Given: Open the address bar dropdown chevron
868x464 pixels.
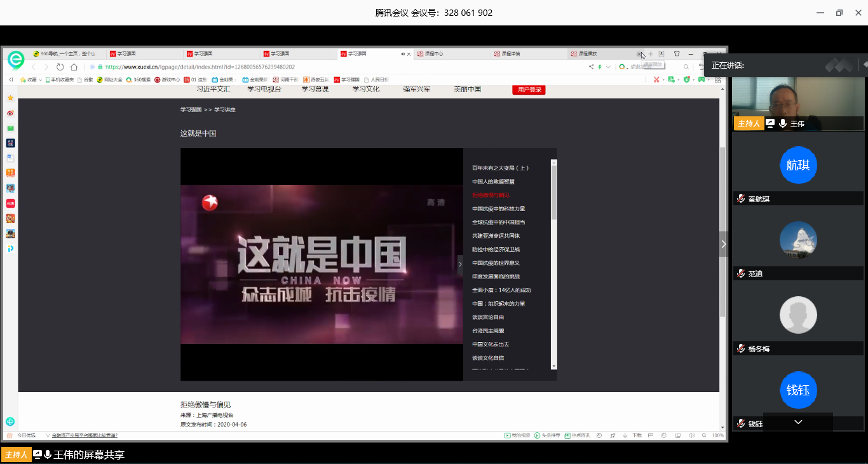Looking at the screenshot, I should click(x=608, y=67).
